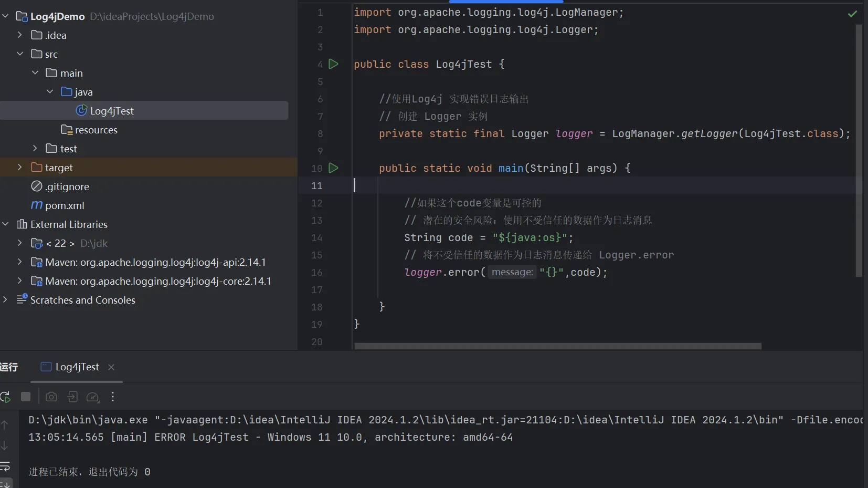Click the thread dump camera icon
The width and height of the screenshot is (868, 488).
[51, 397]
